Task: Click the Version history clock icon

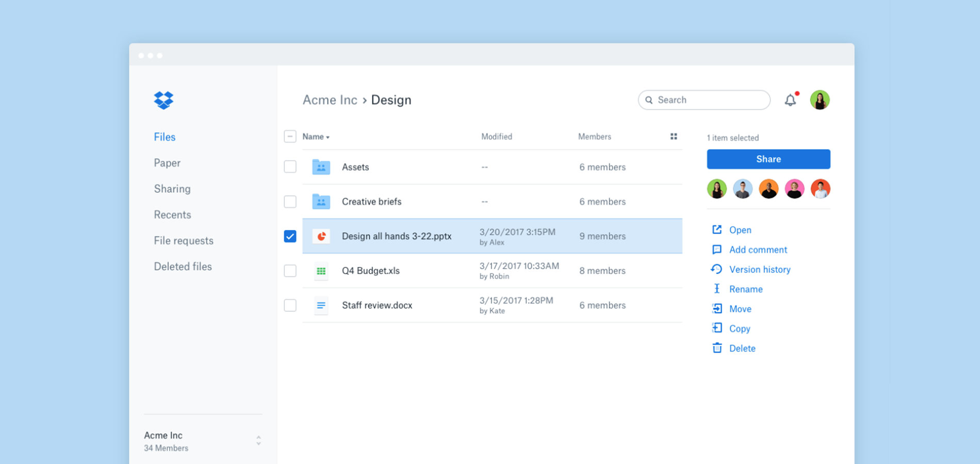Action: click(716, 269)
